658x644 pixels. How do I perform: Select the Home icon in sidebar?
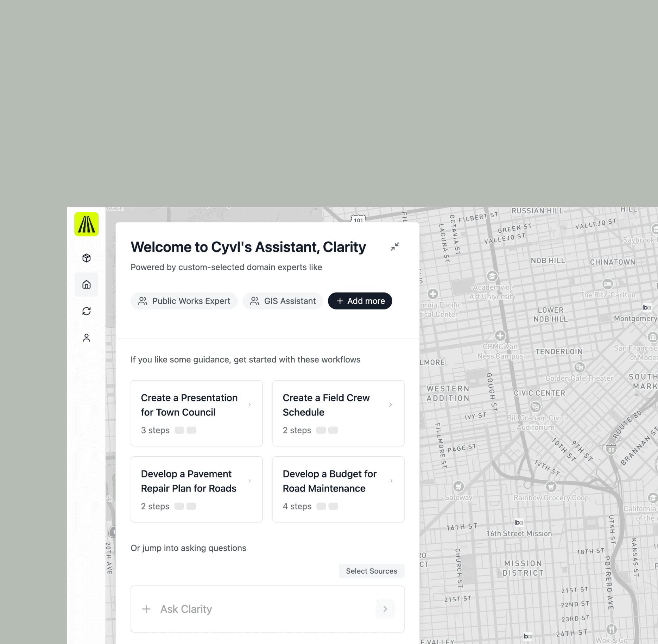(87, 285)
